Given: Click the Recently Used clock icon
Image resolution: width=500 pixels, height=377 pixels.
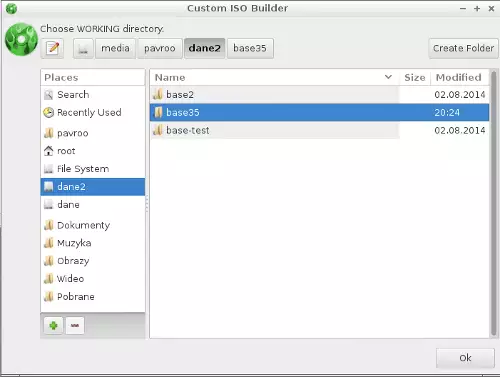Looking at the screenshot, I should coord(49,113).
